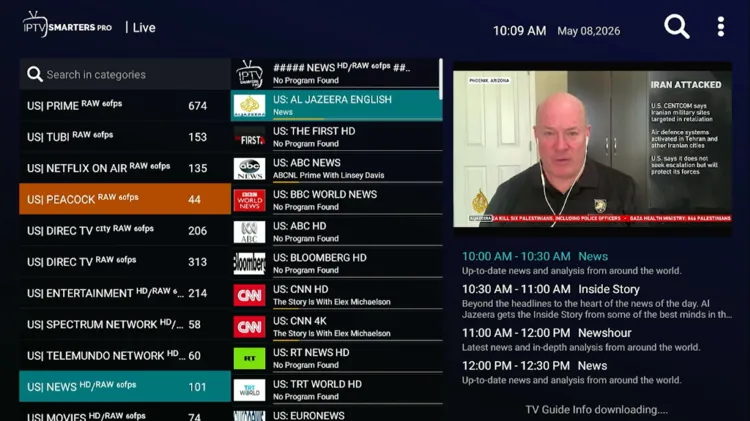Click the May 08,2026 date

click(588, 31)
